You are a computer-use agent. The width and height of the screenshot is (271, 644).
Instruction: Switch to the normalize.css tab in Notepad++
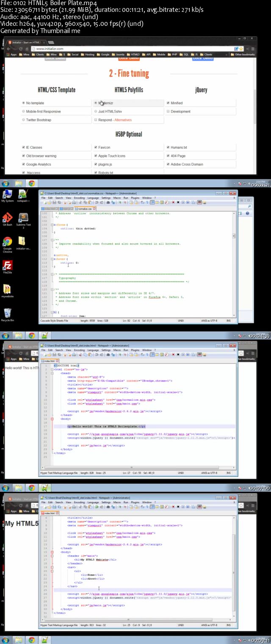click(87, 208)
